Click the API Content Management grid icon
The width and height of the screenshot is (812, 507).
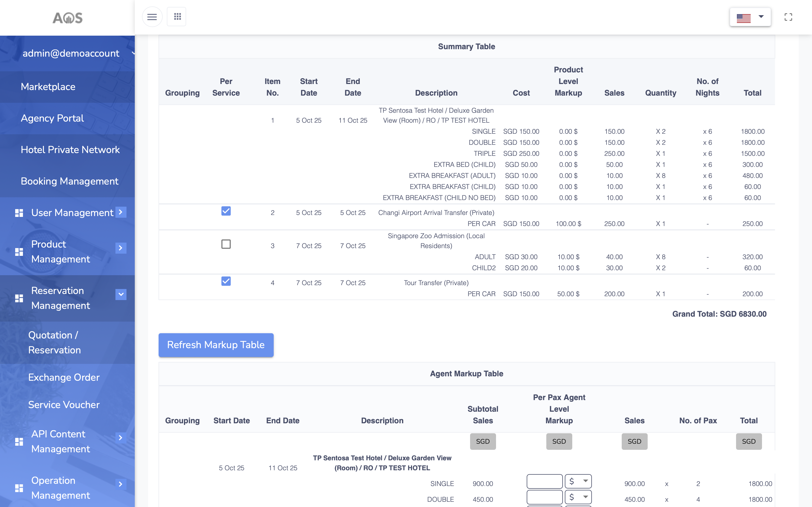click(19, 442)
